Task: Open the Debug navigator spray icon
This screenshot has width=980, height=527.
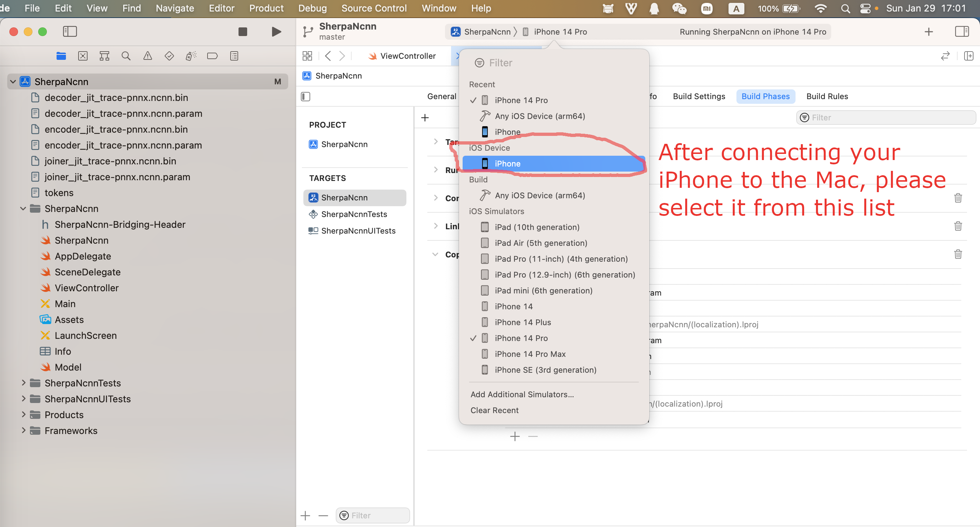Action: coord(191,56)
